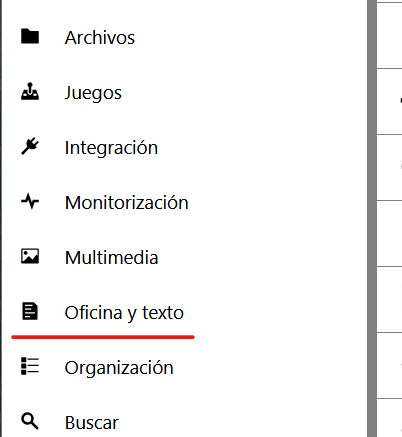Click the list icon for Organización
The width and height of the screenshot is (402, 437).
click(30, 366)
